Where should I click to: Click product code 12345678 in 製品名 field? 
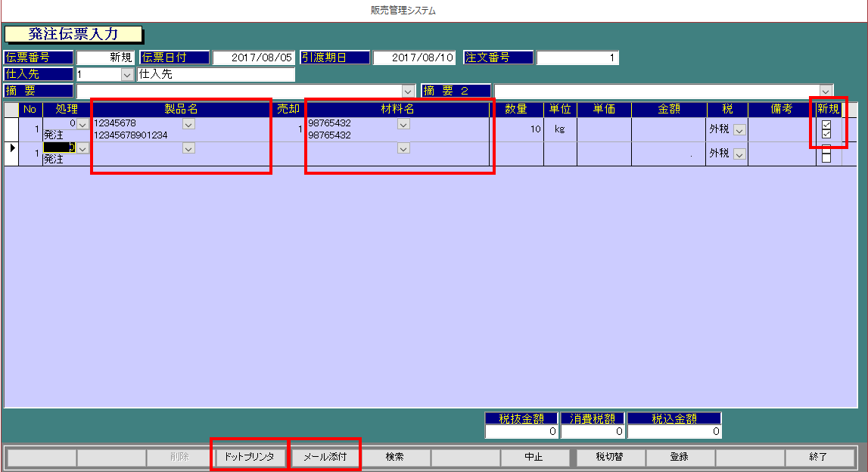pyautogui.click(x=115, y=123)
